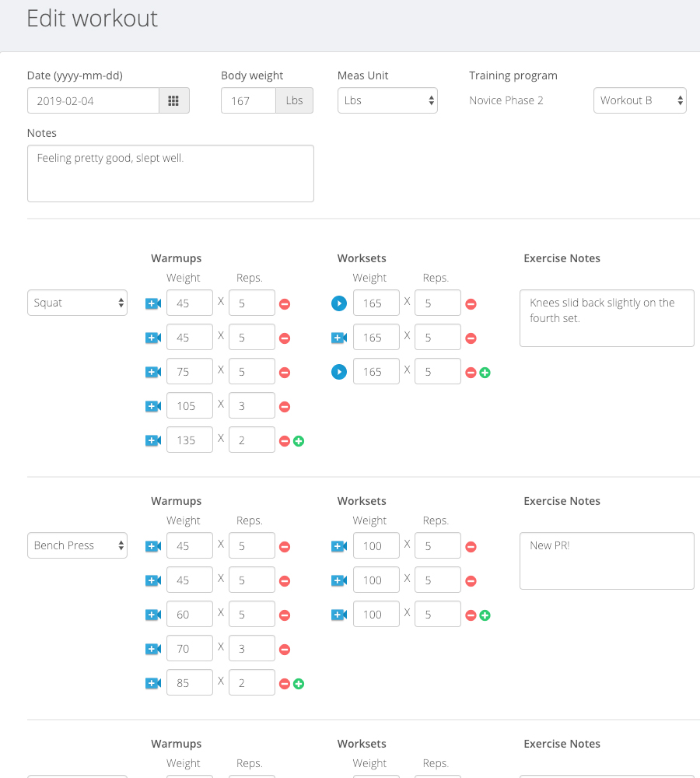Open the Workout B dropdown

[x=639, y=100]
